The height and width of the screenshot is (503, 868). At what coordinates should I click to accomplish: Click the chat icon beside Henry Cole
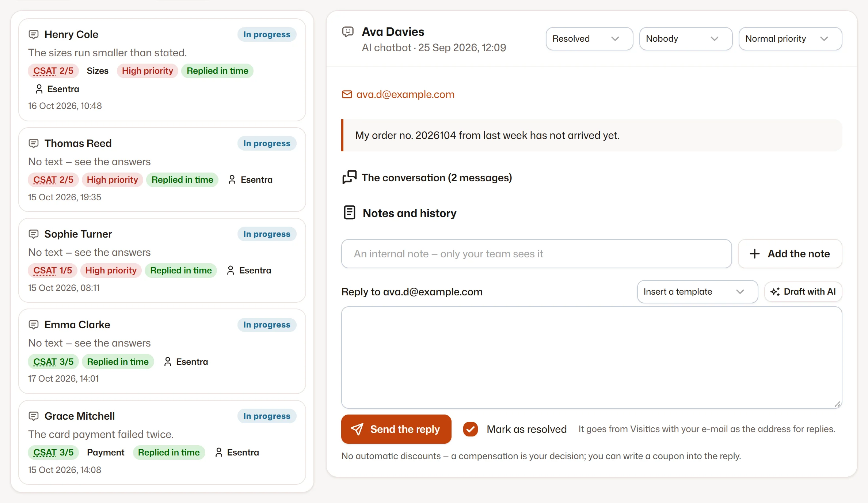click(34, 34)
